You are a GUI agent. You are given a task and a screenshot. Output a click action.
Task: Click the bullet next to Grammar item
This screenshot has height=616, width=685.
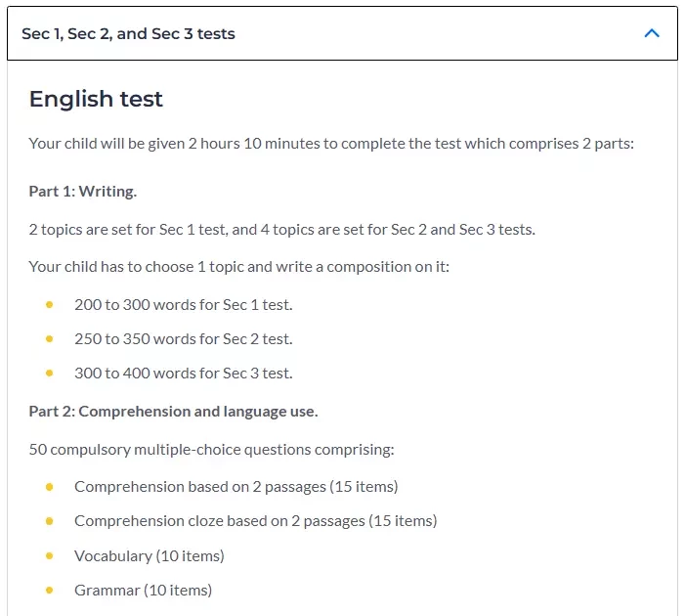pos(50,591)
